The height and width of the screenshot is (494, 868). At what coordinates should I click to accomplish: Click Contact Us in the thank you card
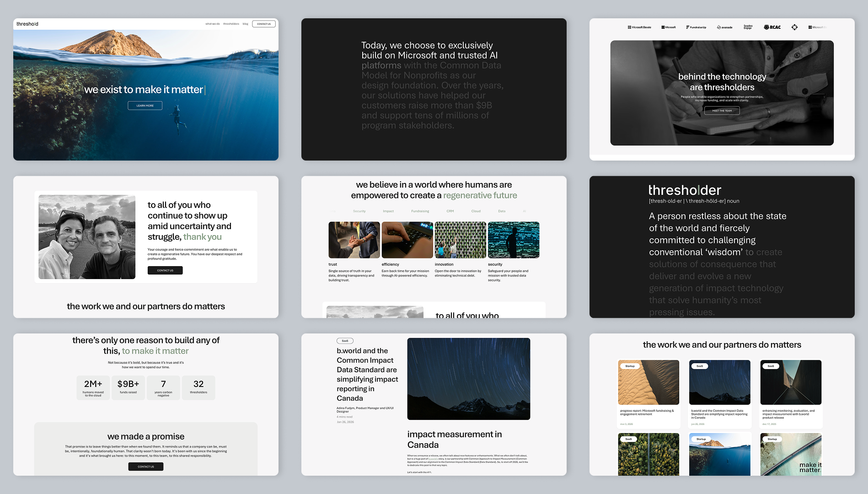[165, 270]
